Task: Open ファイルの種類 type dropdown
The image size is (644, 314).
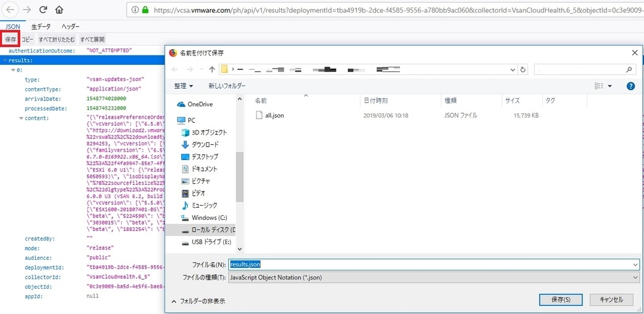Action: tap(434, 278)
